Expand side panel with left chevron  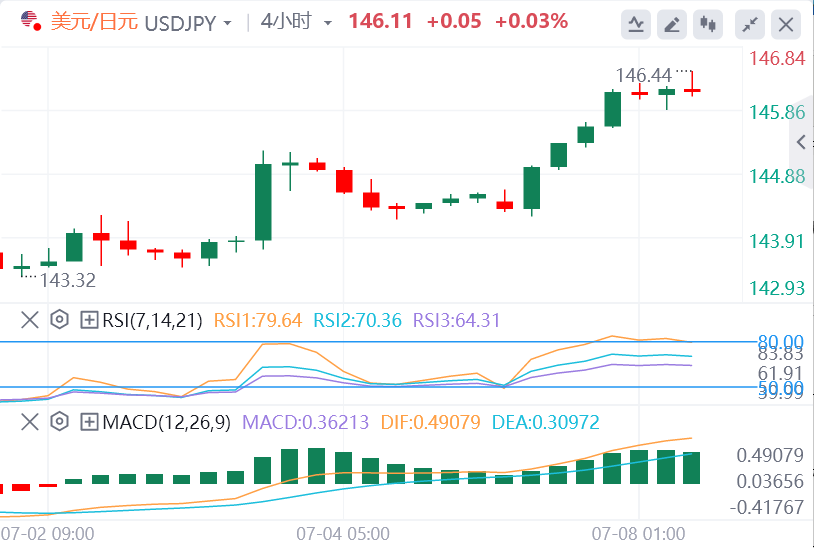pos(801,142)
